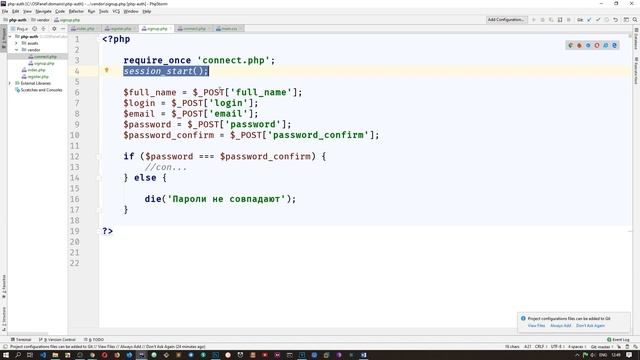Open the Project view dropdown
640x360 pixels.
pyautogui.click(x=19, y=29)
